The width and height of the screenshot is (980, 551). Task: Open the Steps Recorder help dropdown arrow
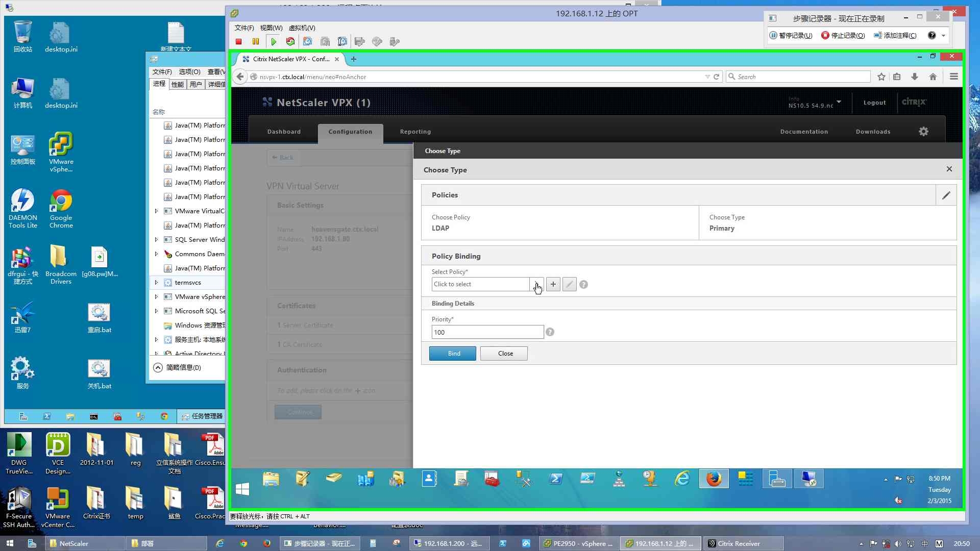[944, 35]
